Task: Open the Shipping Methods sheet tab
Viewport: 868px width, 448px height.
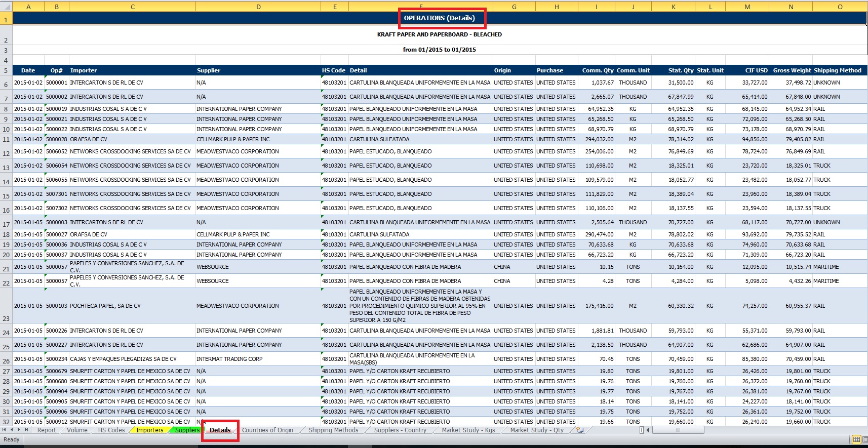Action: 333,430
